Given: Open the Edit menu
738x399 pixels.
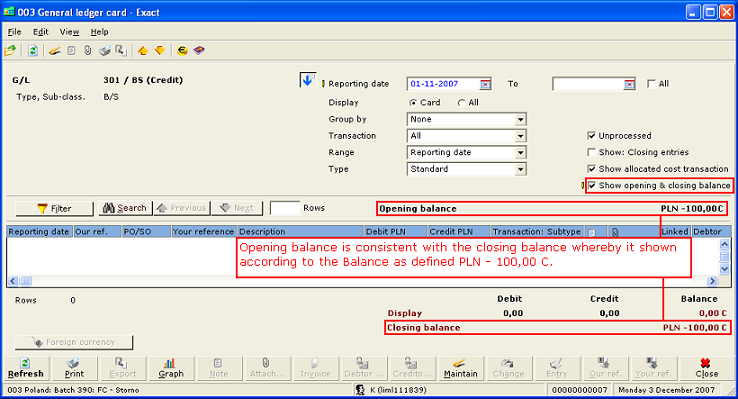Looking at the screenshot, I should pos(40,32).
